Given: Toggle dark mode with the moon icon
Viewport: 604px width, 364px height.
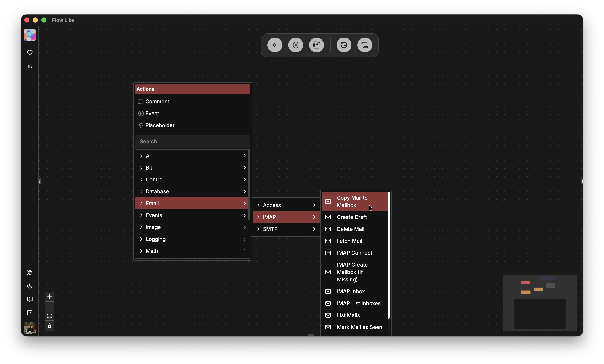Looking at the screenshot, I should pos(29,286).
